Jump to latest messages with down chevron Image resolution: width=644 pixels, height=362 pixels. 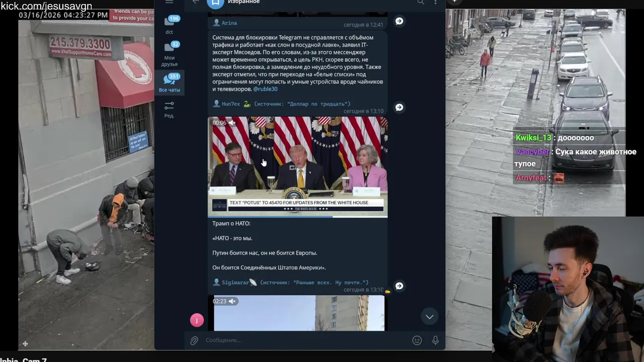click(429, 317)
